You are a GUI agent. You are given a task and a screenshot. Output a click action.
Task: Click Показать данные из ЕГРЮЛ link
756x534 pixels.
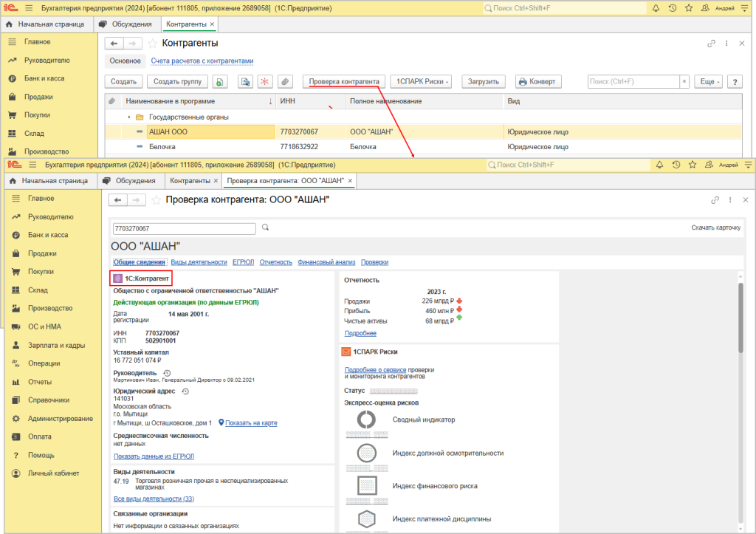154,456
